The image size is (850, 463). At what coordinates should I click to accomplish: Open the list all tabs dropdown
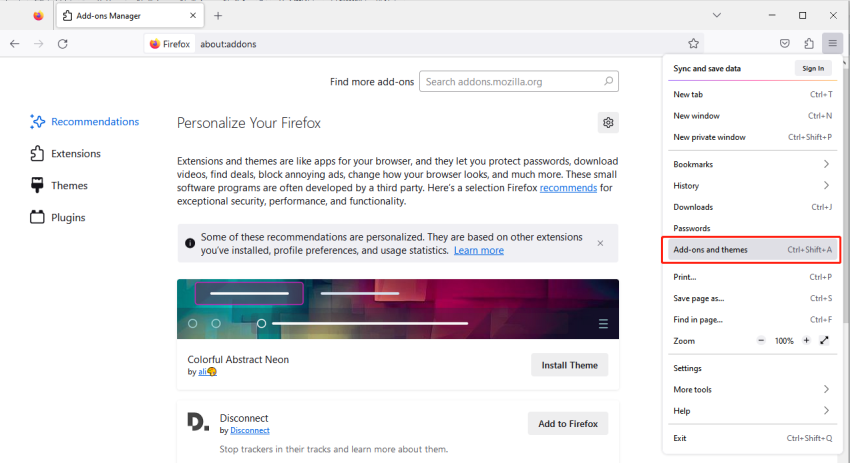(717, 15)
